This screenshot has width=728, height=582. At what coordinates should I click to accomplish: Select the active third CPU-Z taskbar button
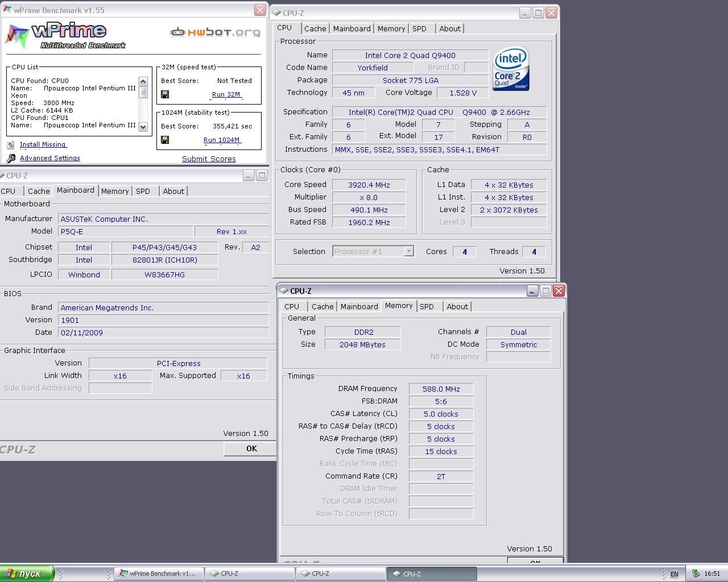[x=431, y=573]
